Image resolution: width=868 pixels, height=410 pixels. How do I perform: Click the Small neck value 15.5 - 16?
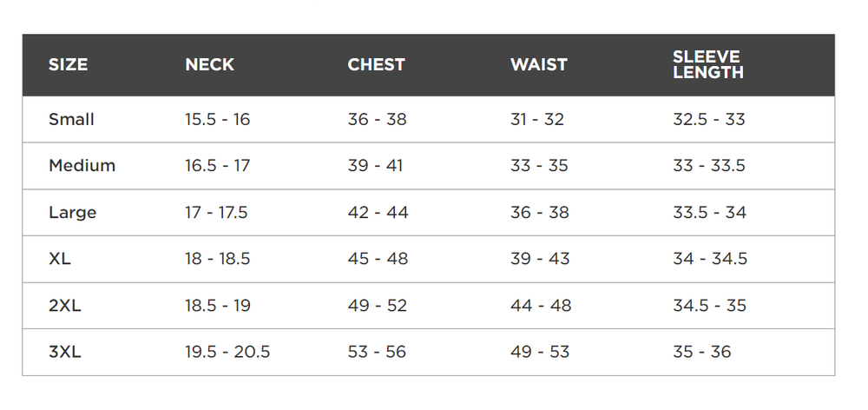pos(217,119)
